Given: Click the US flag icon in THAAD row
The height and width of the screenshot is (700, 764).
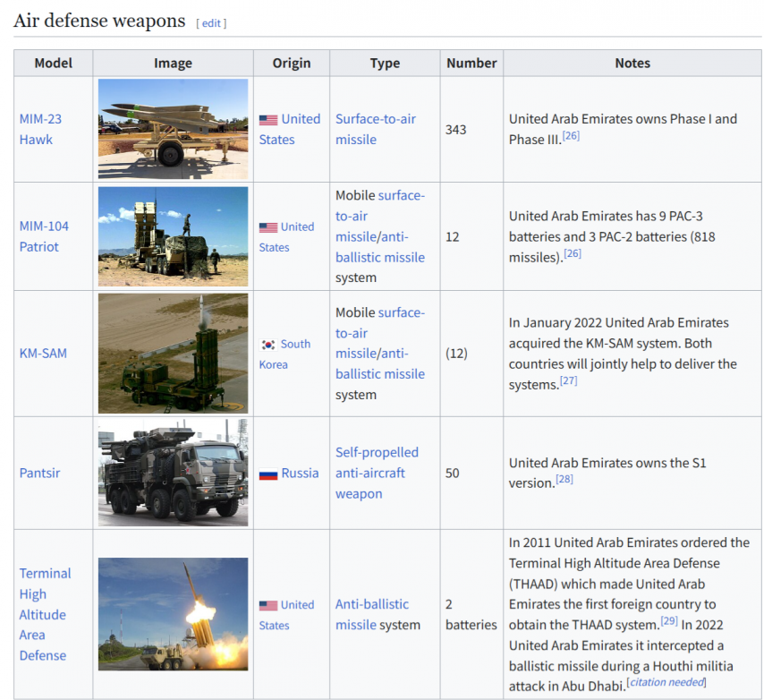Looking at the screenshot, I should tap(268, 606).
